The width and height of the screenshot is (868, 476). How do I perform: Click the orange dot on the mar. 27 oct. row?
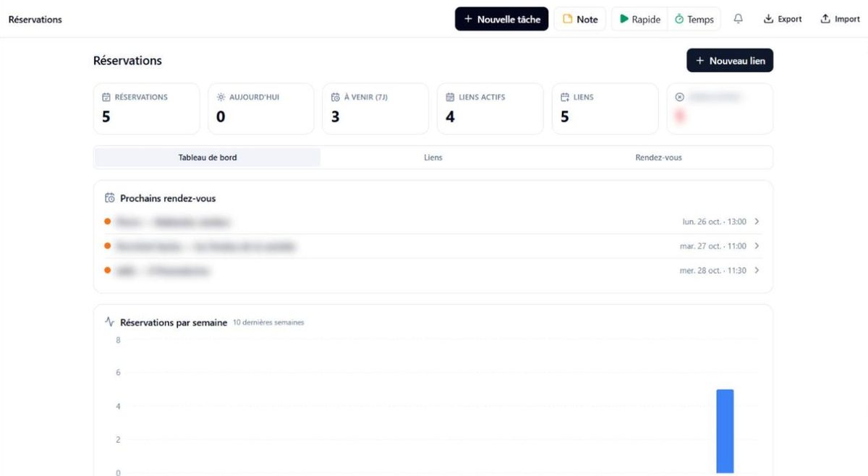pyautogui.click(x=107, y=246)
